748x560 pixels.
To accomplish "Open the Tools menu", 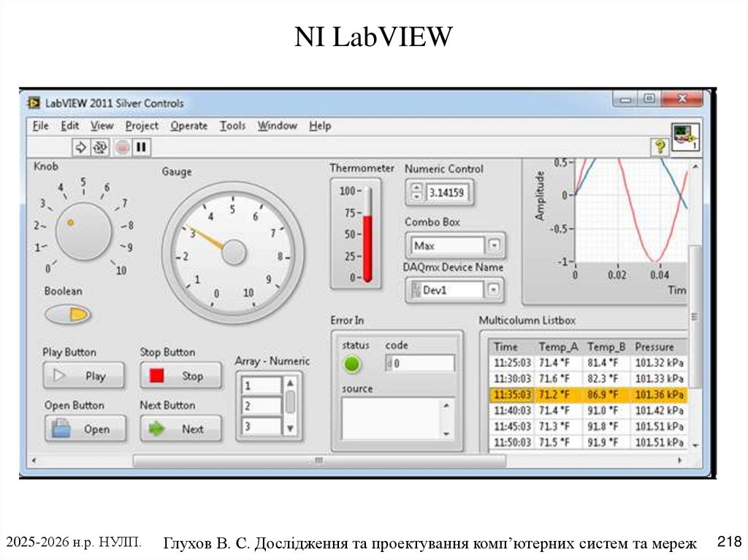I will (x=232, y=126).
